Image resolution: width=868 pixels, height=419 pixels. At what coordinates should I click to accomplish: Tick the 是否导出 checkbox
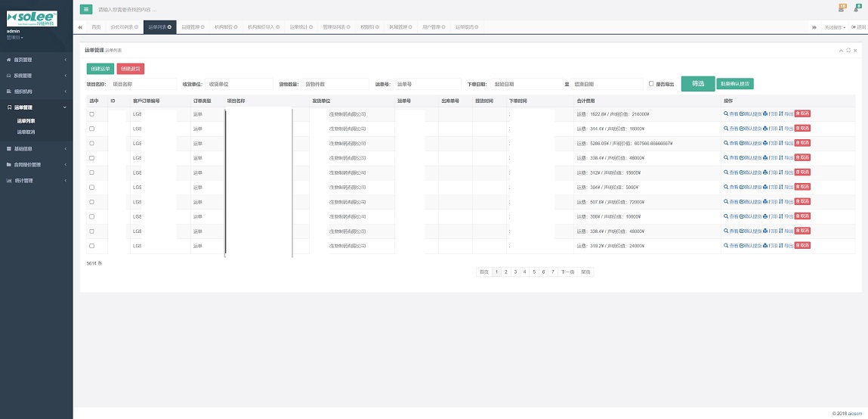coord(651,84)
